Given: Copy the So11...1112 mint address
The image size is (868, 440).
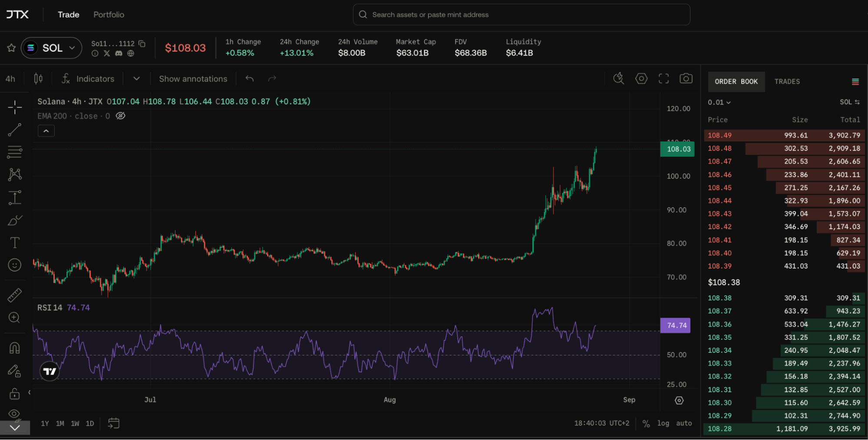Looking at the screenshot, I should click(x=142, y=43).
